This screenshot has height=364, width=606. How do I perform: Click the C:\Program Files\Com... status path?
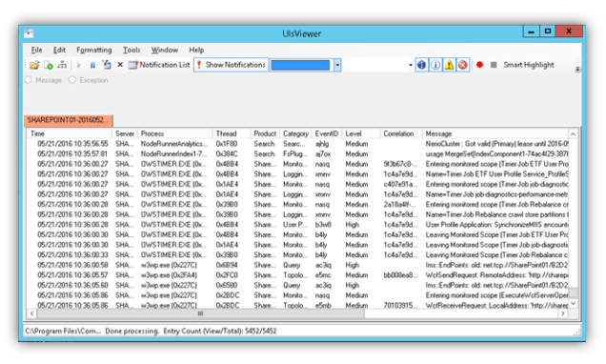63,332
